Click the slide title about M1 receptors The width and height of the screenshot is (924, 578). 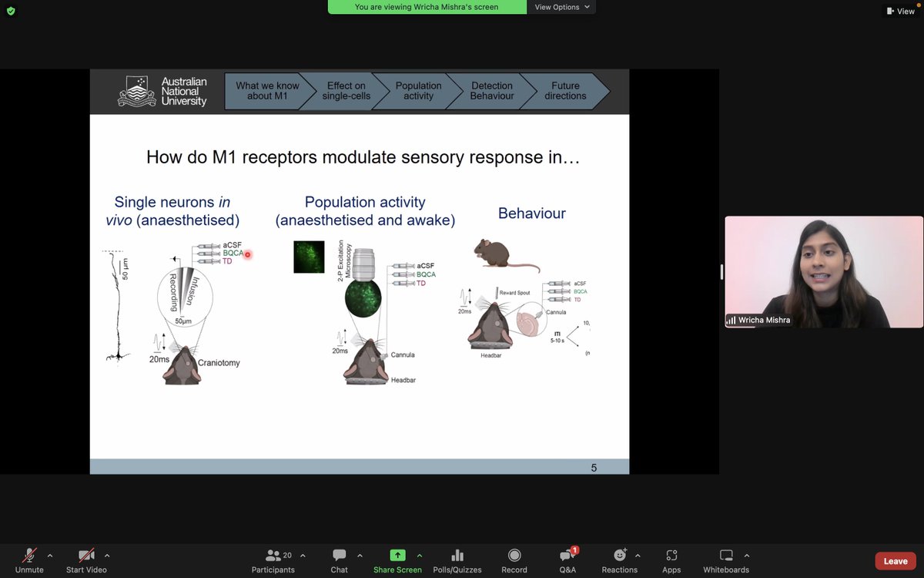pyautogui.click(x=363, y=158)
